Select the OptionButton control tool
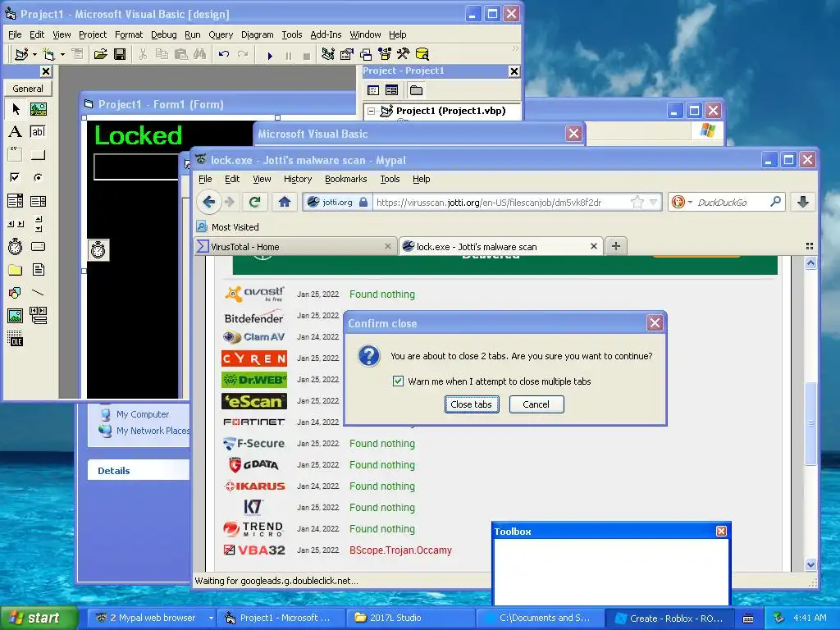The height and width of the screenshot is (630, 840). click(38, 177)
